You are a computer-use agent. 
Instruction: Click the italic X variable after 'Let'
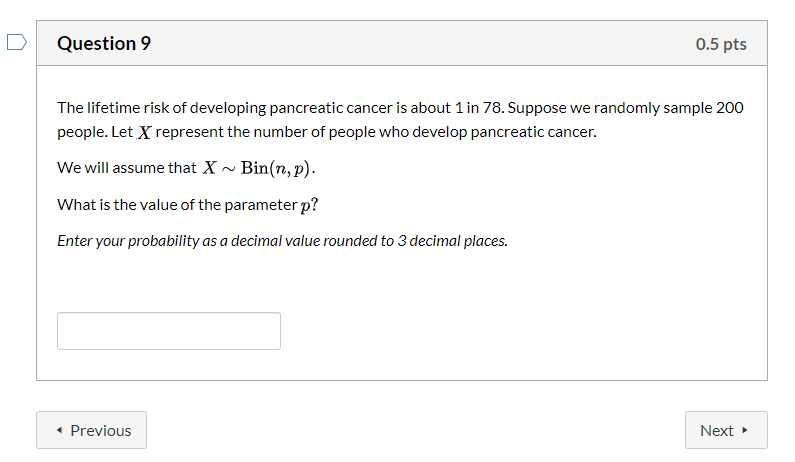[x=144, y=133]
